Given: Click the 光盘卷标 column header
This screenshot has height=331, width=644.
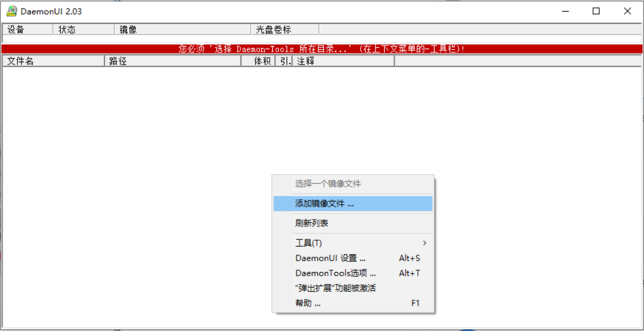Looking at the screenshot, I should point(285,30).
